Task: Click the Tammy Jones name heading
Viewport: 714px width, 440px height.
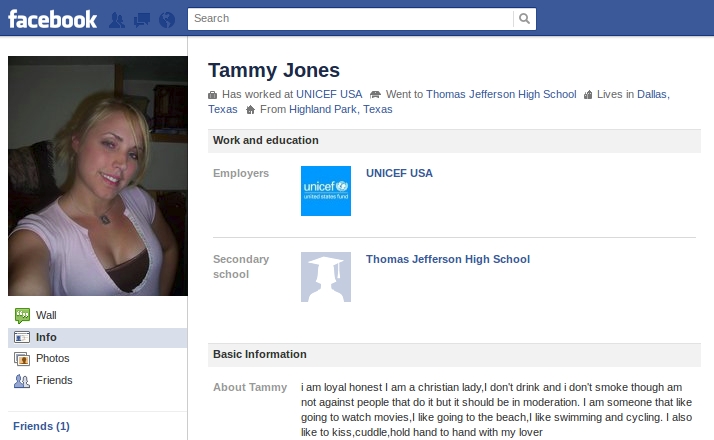Action: tap(274, 71)
